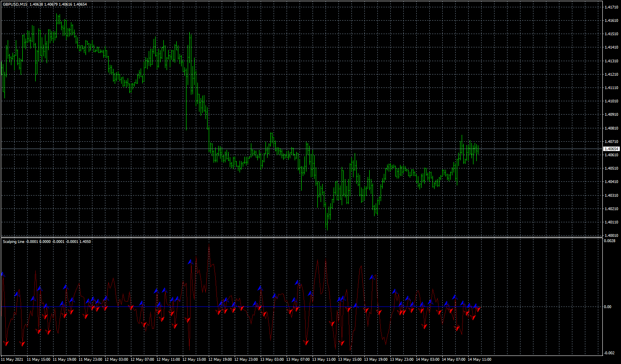Click time label 13 May 23:00
The height and width of the screenshot is (364, 621).
tap(402, 360)
